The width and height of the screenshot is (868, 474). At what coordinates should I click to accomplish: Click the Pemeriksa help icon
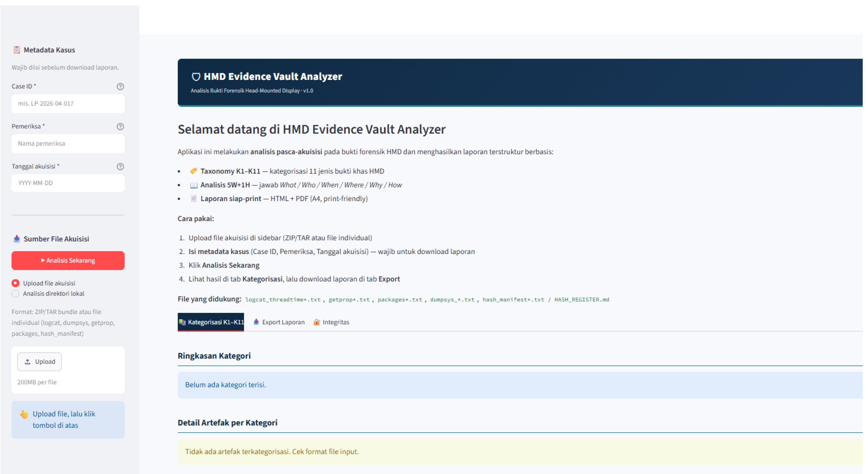tap(120, 127)
